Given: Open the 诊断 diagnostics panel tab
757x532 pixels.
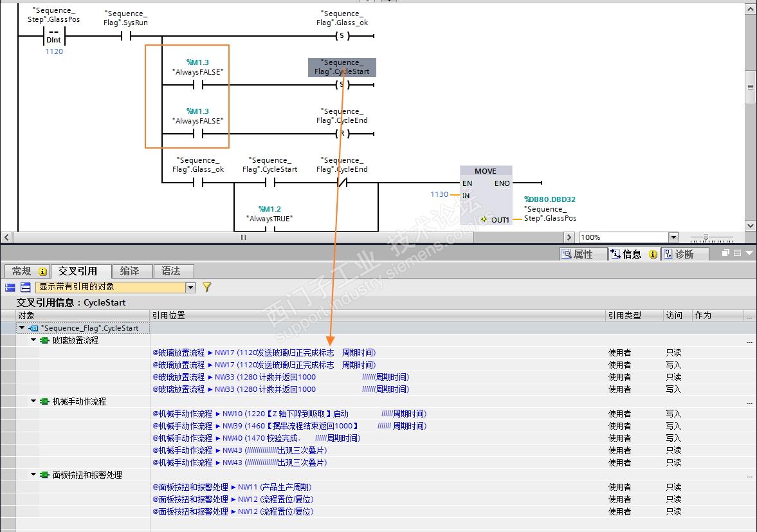Looking at the screenshot, I should [684, 254].
